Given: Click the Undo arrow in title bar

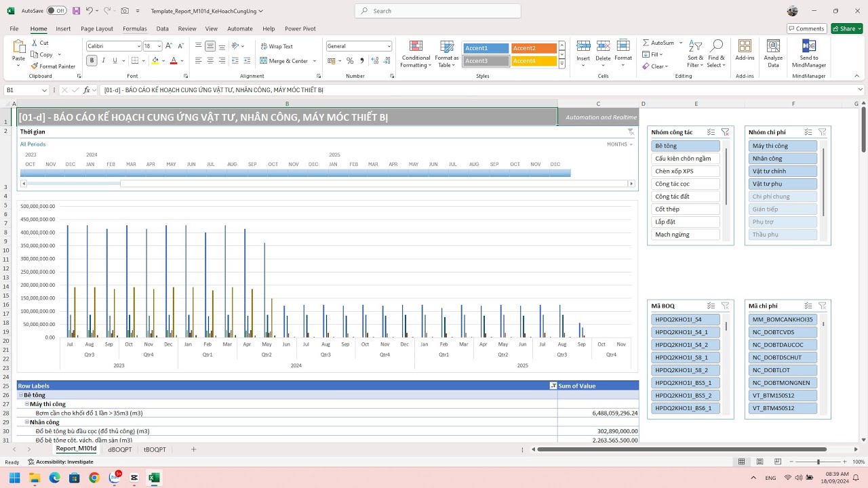Looking at the screenshot, I should point(89,11).
